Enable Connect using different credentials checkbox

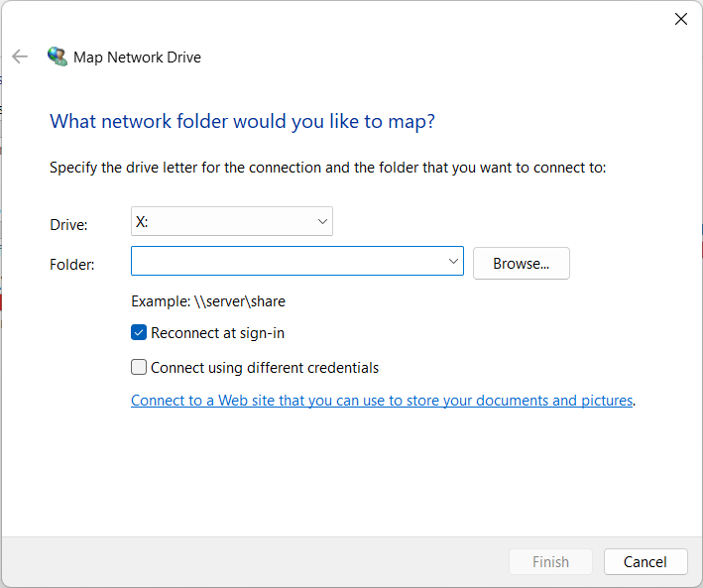click(x=139, y=367)
